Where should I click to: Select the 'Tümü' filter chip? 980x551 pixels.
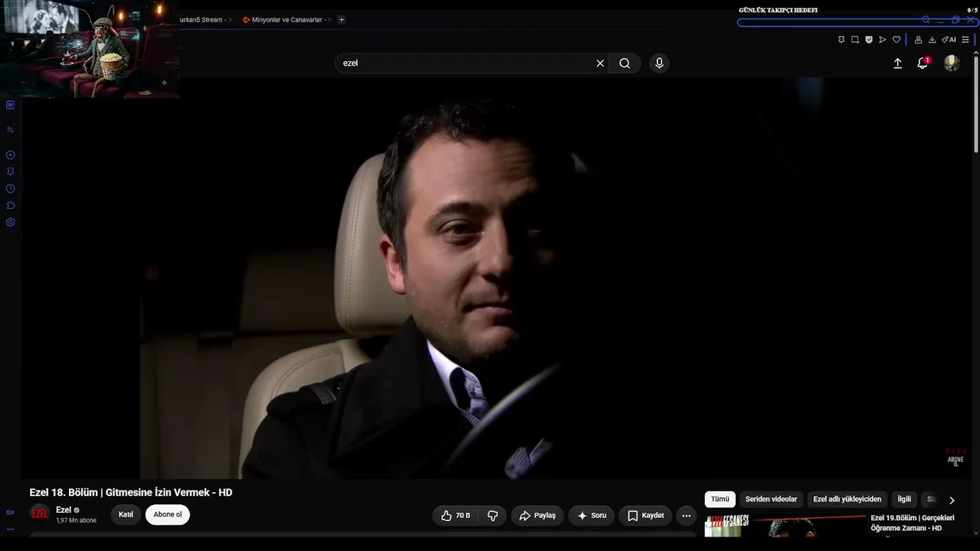[x=720, y=500]
